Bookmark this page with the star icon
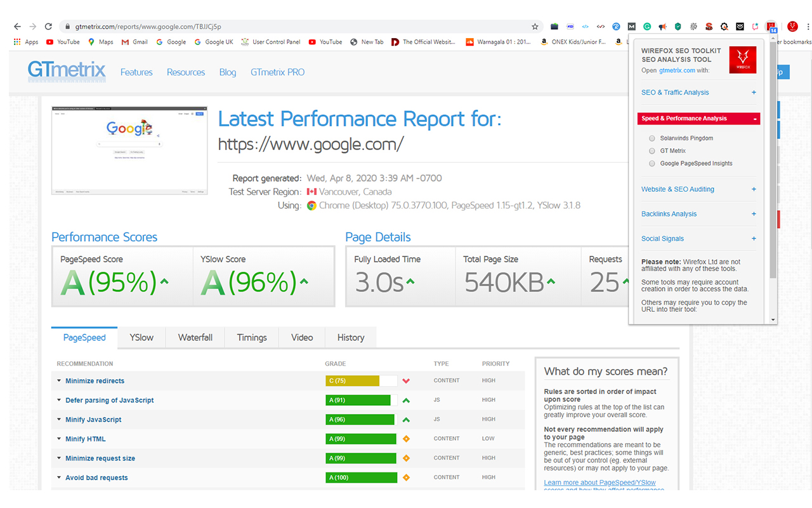812x508 pixels. [x=535, y=27]
